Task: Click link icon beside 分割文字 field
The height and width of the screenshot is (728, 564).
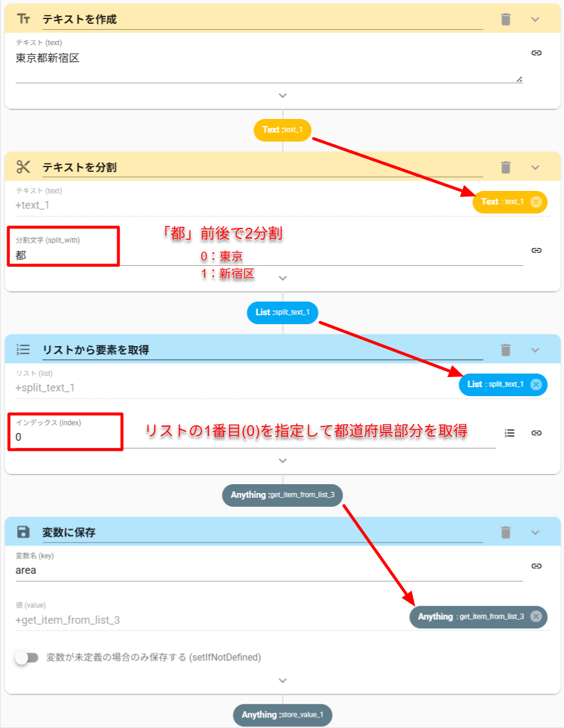Action: tap(536, 250)
